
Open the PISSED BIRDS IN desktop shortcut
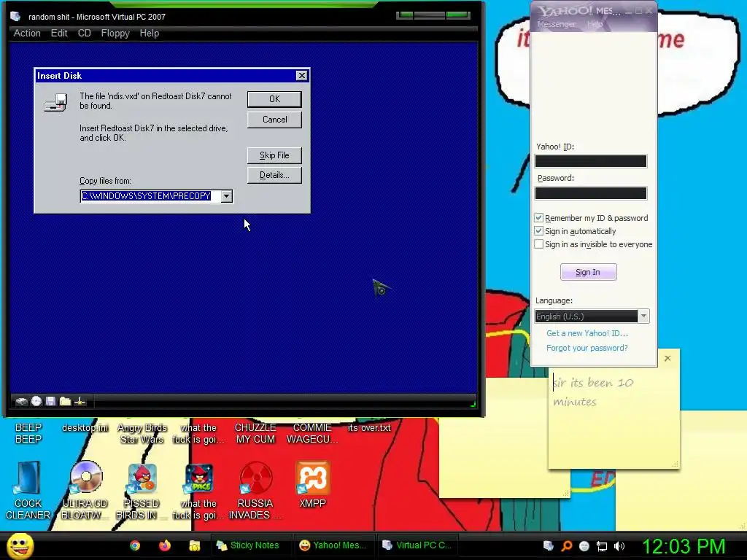pyautogui.click(x=142, y=491)
